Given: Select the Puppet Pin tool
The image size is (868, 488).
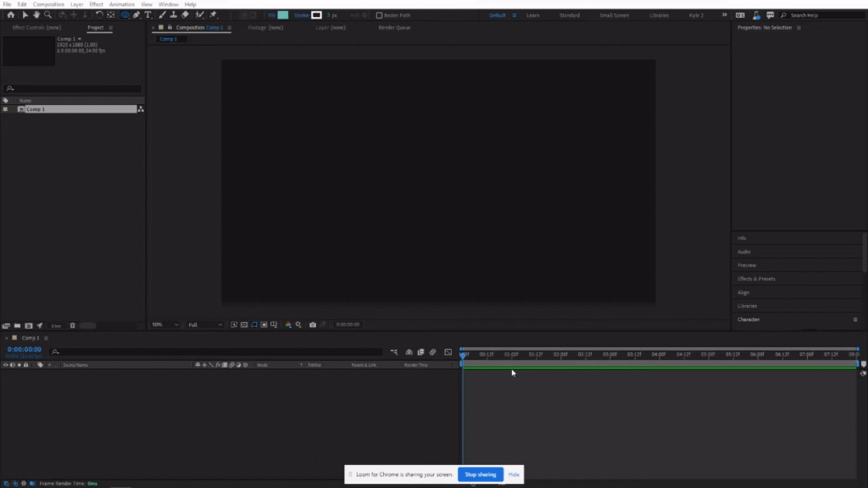Looking at the screenshot, I should click(x=213, y=15).
